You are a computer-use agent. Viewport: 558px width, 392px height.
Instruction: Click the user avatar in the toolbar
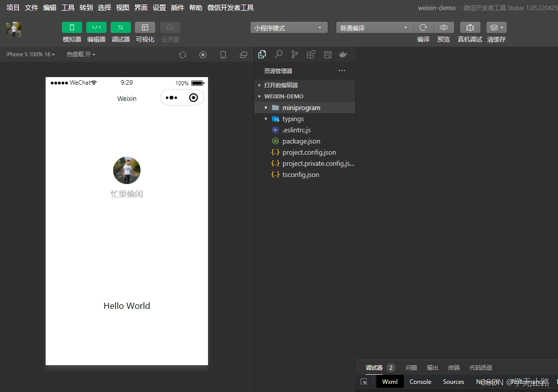click(14, 29)
